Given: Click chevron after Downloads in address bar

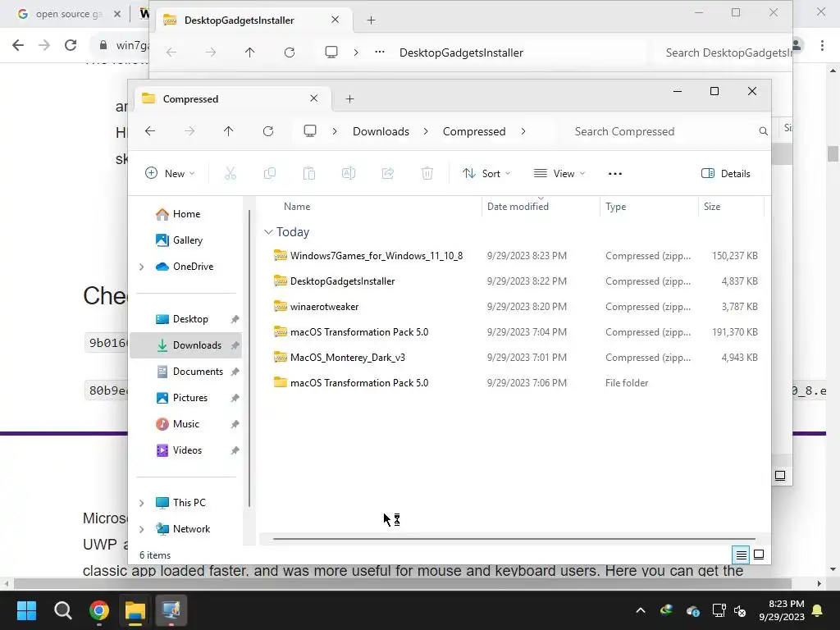Looking at the screenshot, I should point(426,131).
